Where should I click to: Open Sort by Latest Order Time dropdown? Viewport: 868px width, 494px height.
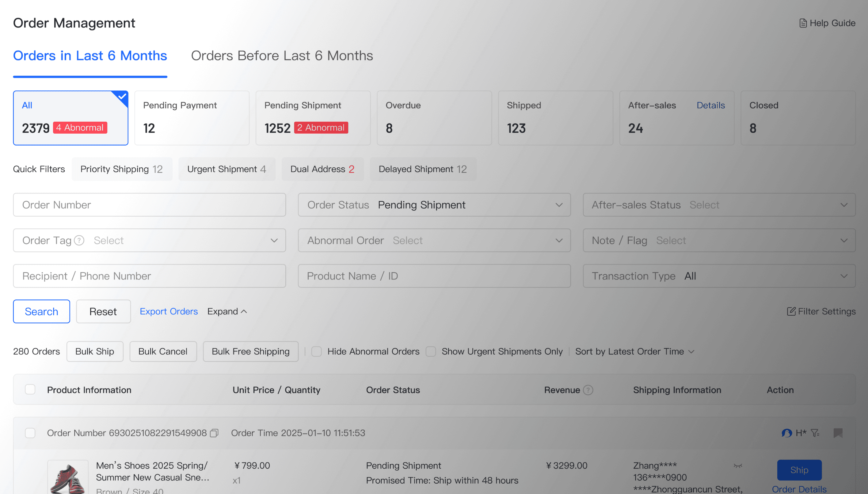click(634, 351)
